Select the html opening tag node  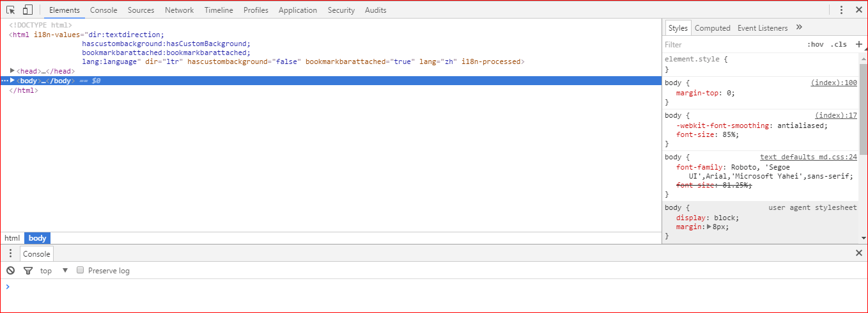click(267, 48)
